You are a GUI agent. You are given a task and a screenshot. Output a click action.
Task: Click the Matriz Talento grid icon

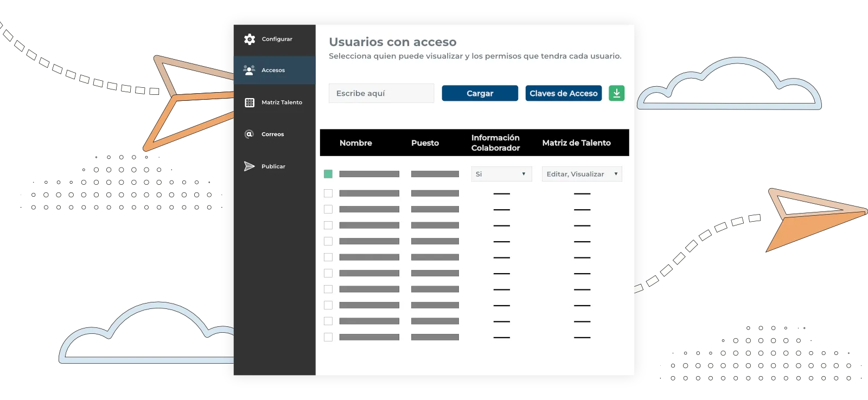[250, 102]
